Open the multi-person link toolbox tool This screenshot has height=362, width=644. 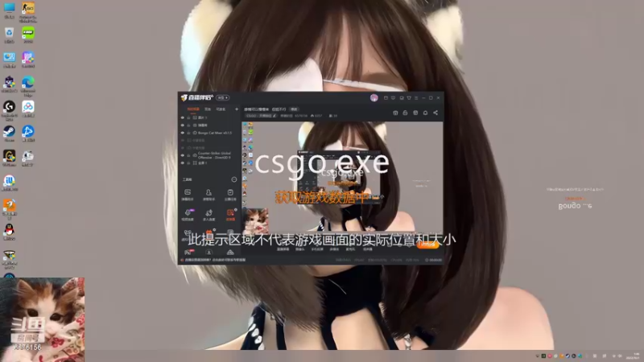[208, 214]
